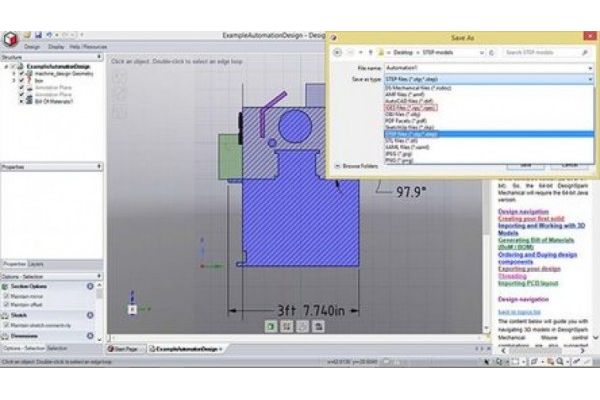Pin the Properties panel
The width and height of the screenshot is (600, 400).
(x=99, y=167)
